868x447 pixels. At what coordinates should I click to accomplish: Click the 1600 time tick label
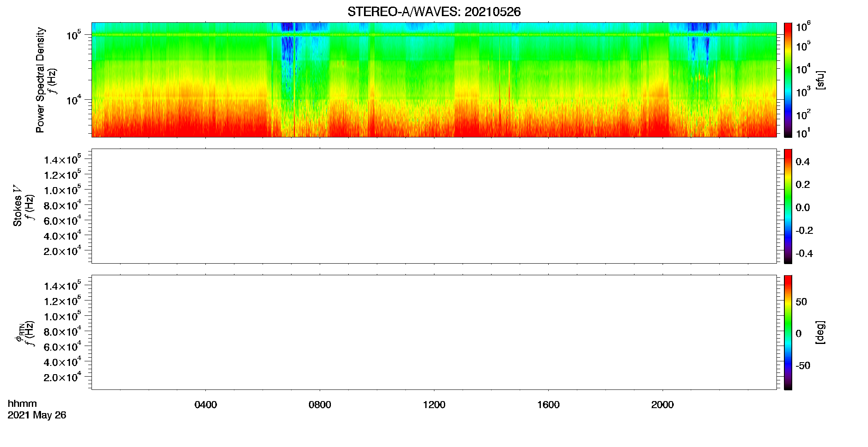coord(548,405)
